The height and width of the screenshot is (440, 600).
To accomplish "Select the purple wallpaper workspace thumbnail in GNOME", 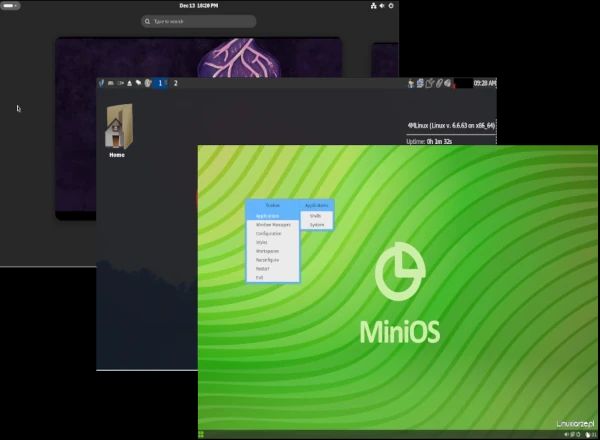I will click(x=199, y=129).
